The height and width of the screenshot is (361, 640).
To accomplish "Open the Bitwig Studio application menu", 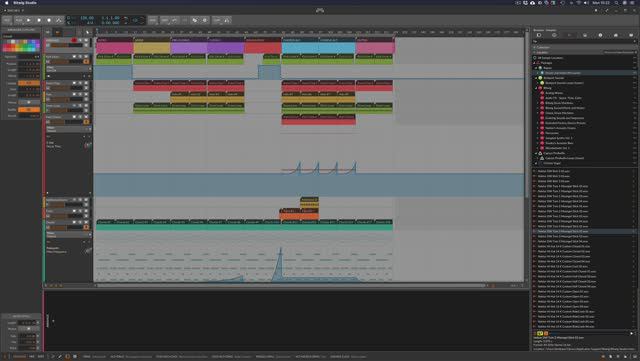I will click(x=25, y=3).
